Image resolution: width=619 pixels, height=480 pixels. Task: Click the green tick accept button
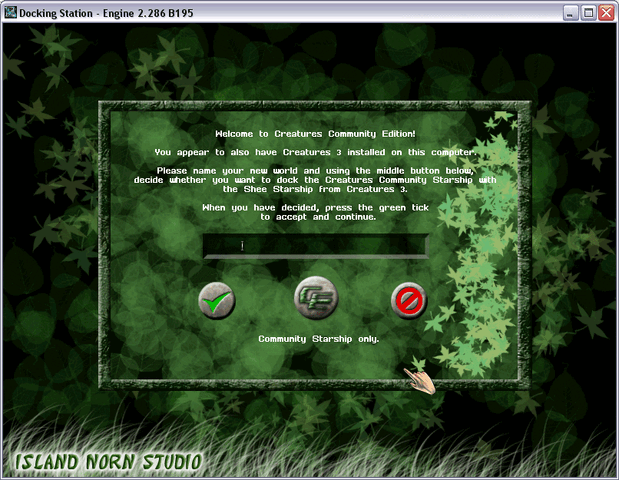tap(217, 301)
